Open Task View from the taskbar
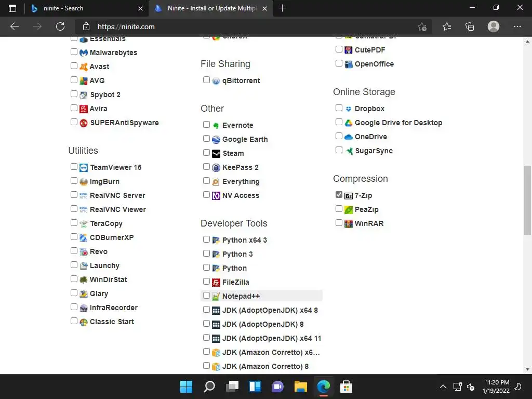532x399 pixels. coord(232,387)
